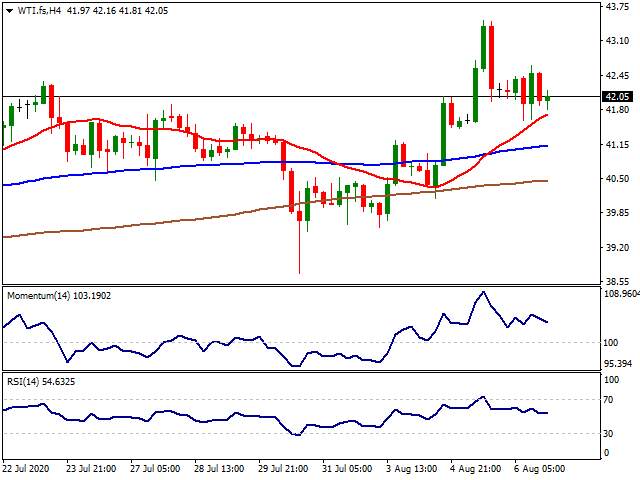Image resolution: width=640 pixels, height=480 pixels.
Task: Click the 4 Aug 21:00 time label
Action: [x=476, y=469]
